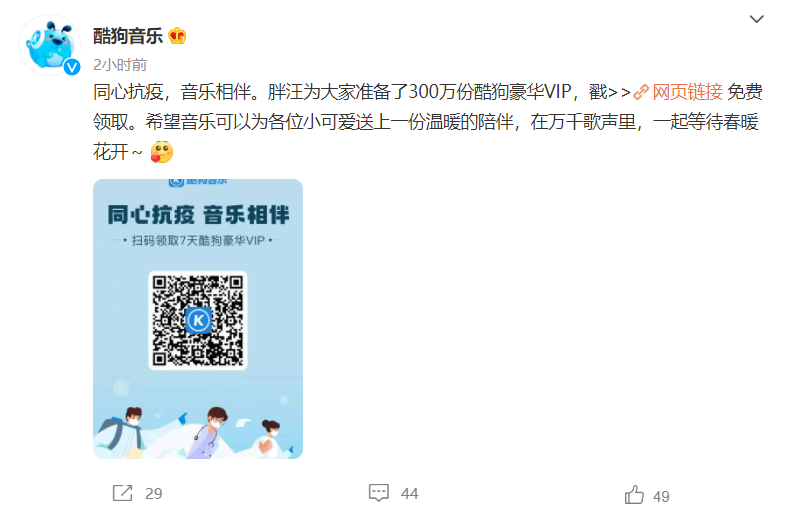
Task: Click the blushing heart emoji
Action: (x=162, y=152)
